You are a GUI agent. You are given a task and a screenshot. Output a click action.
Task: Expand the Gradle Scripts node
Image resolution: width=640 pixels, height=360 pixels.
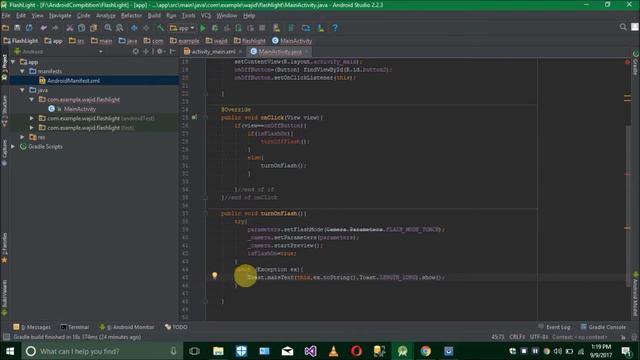[x=13, y=146]
